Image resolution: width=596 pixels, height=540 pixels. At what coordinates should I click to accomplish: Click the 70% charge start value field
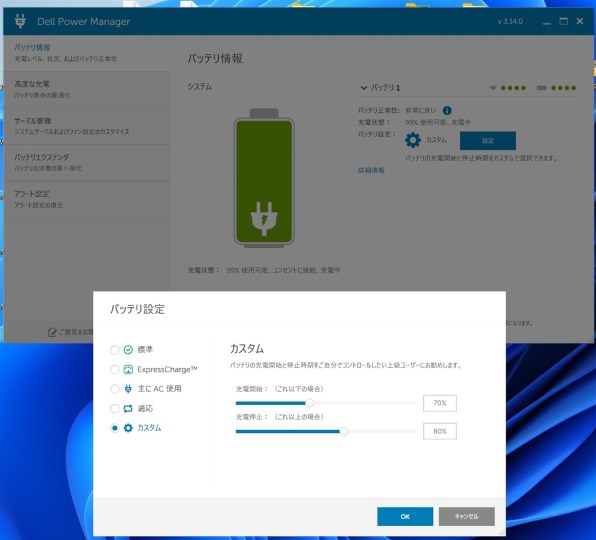[x=440, y=403]
